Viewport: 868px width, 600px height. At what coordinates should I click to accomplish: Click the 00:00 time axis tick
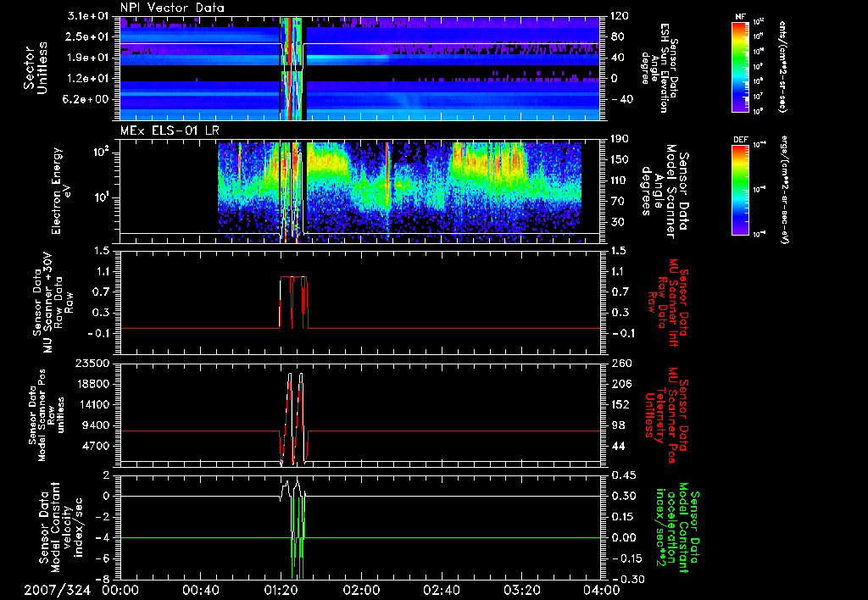[x=120, y=590]
